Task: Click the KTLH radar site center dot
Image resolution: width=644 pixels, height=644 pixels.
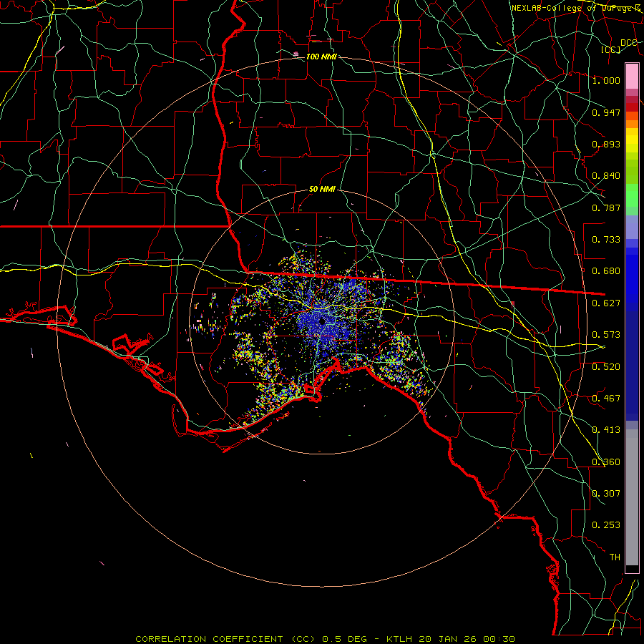Action: pyautogui.click(x=321, y=321)
